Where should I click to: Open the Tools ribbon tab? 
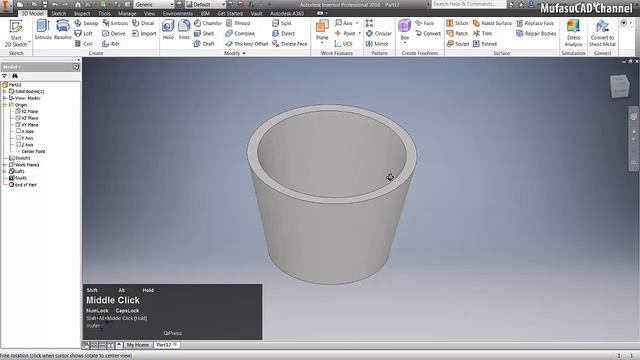104,13
